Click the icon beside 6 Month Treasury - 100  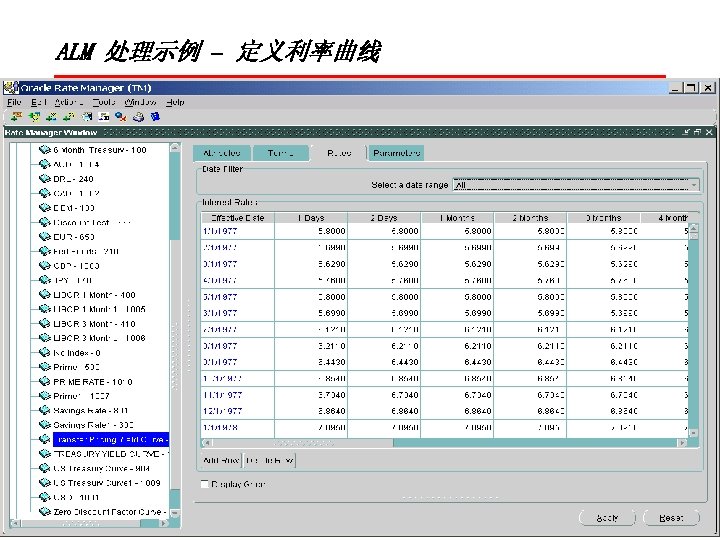(45, 150)
